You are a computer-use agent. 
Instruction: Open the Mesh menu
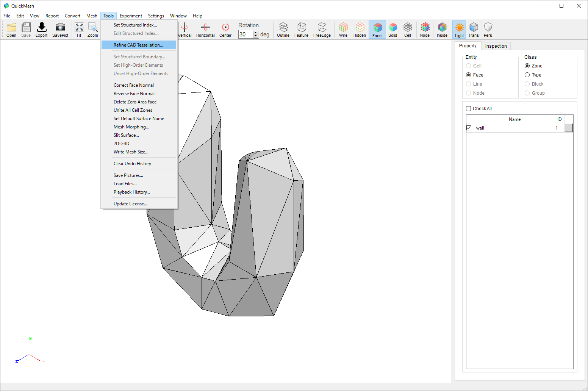[92, 16]
